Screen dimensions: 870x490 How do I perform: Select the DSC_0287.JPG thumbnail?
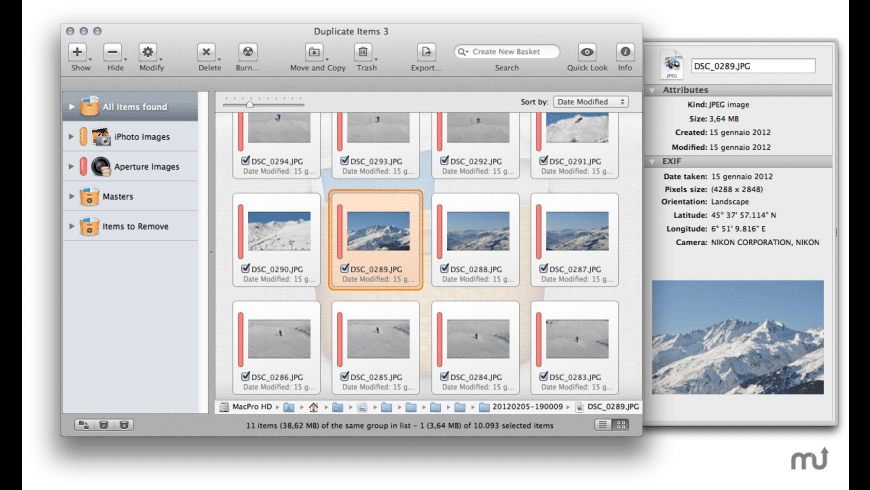point(577,231)
